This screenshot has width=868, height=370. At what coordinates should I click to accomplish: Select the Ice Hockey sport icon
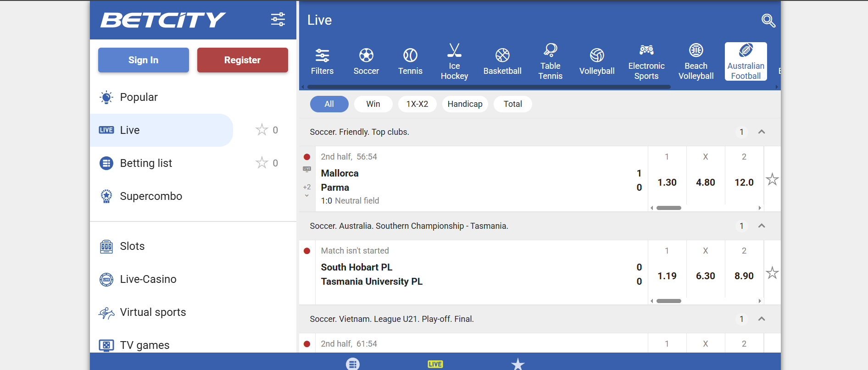(454, 61)
